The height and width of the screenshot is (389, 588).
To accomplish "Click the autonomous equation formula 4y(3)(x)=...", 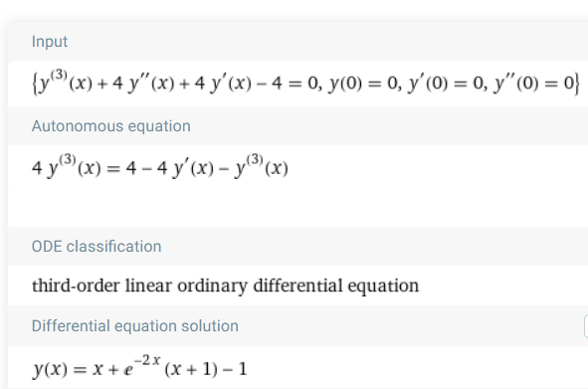I will click(160, 166).
